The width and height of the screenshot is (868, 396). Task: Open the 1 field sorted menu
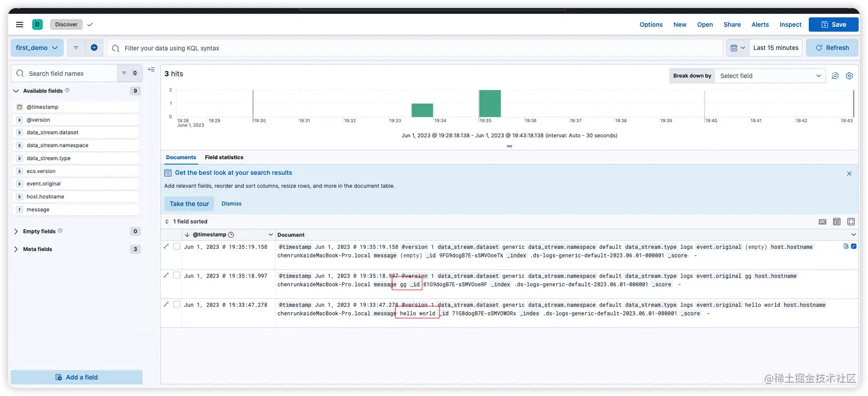[186, 221]
